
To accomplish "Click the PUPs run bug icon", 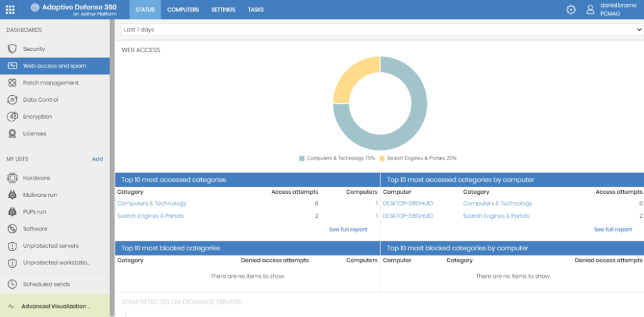I will [13, 212].
